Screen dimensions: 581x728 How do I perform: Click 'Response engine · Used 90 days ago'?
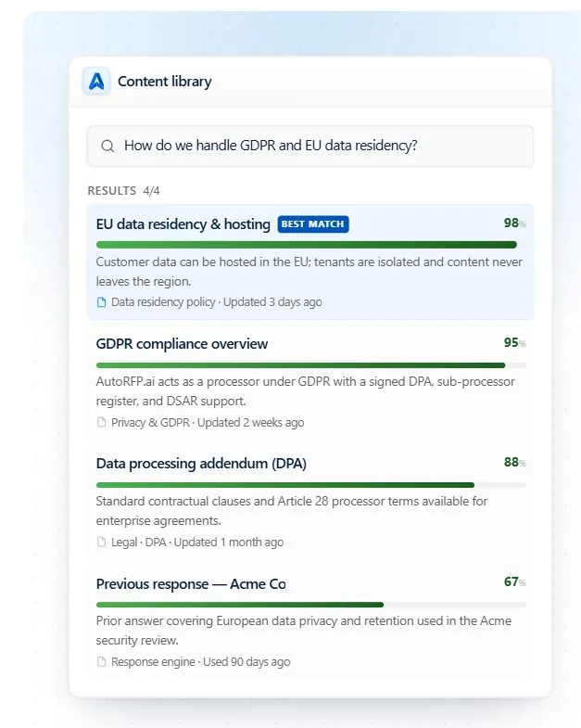200,662
